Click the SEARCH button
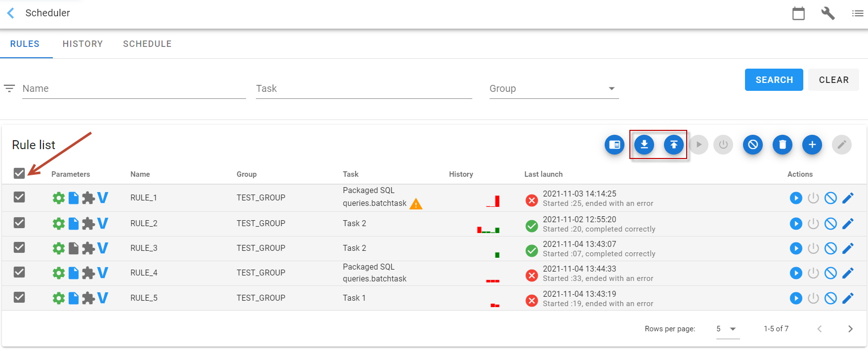Image resolution: width=868 pixels, height=355 pixels. tap(774, 80)
